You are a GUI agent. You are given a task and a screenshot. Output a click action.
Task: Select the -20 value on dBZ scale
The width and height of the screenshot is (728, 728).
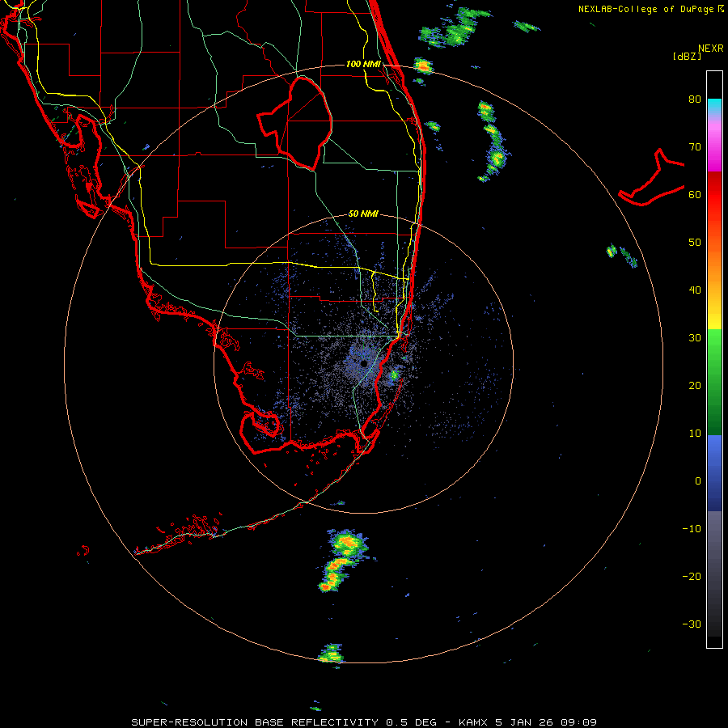[x=692, y=577]
